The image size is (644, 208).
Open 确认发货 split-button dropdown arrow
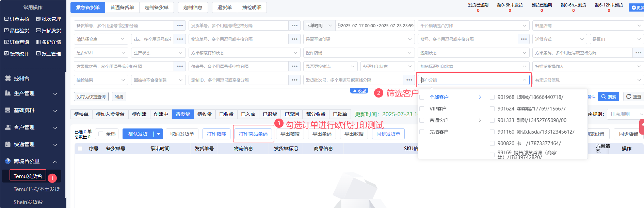[158, 134]
